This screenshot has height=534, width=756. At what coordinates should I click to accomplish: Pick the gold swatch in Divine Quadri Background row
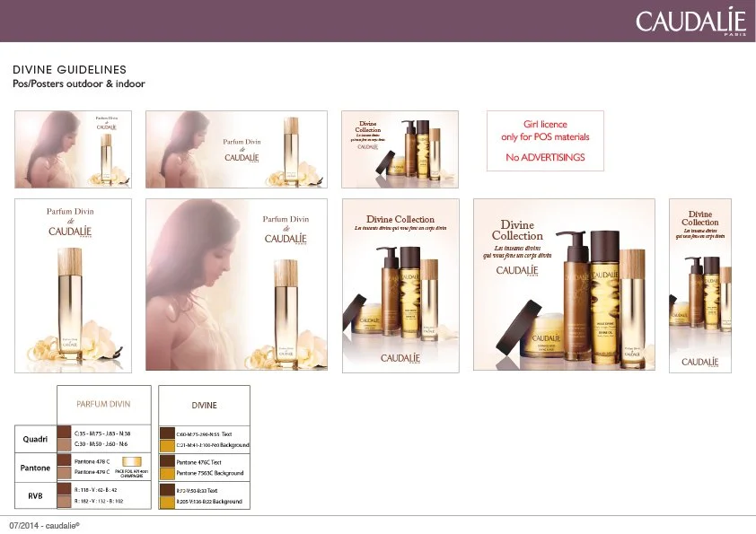point(167,445)
